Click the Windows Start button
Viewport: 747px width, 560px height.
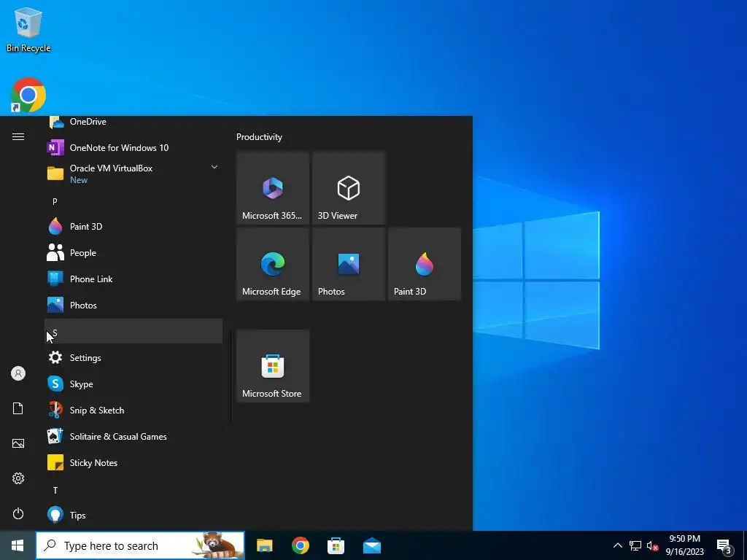(18, 545)
